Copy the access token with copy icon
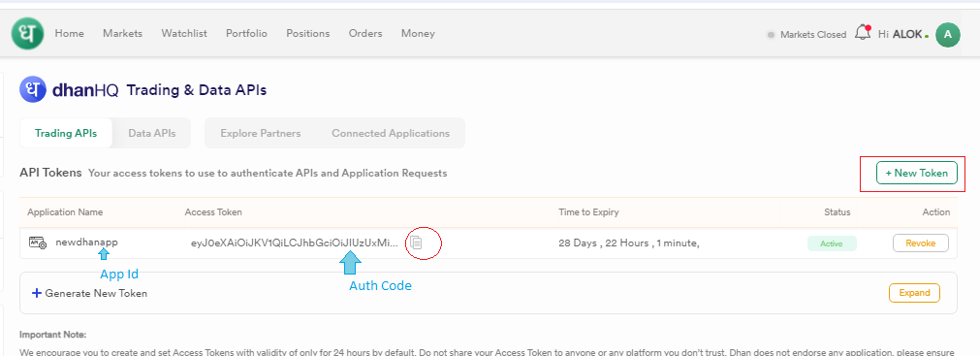 pos(417,243)
